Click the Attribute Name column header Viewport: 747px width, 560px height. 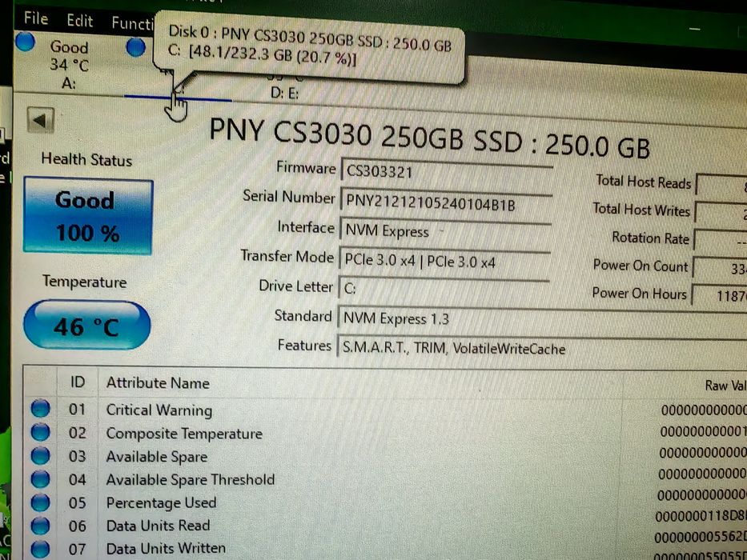tap(158, 383)
